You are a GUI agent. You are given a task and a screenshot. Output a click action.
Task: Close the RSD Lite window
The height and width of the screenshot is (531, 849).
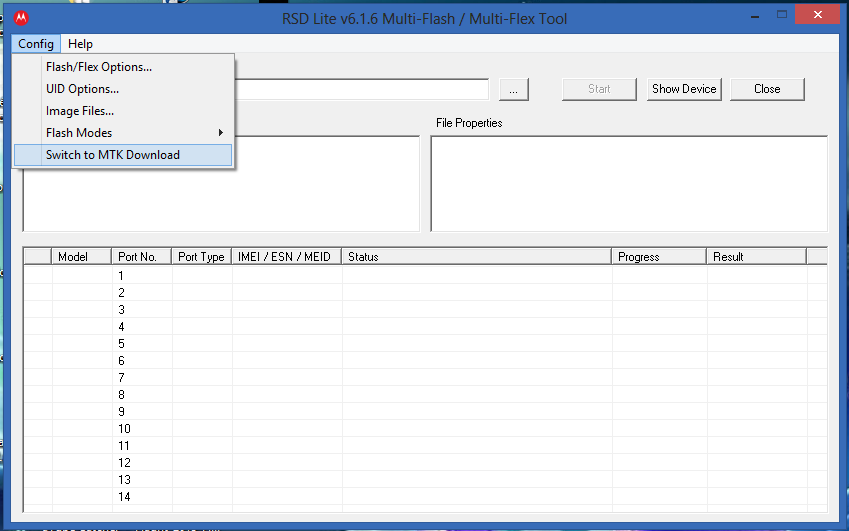pyautogui.click(x=818, y=15)
